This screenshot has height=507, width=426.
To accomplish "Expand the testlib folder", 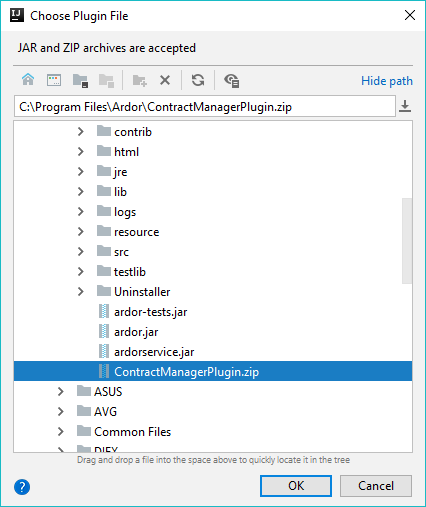I will pyautogui.click(x=80, y=272).
